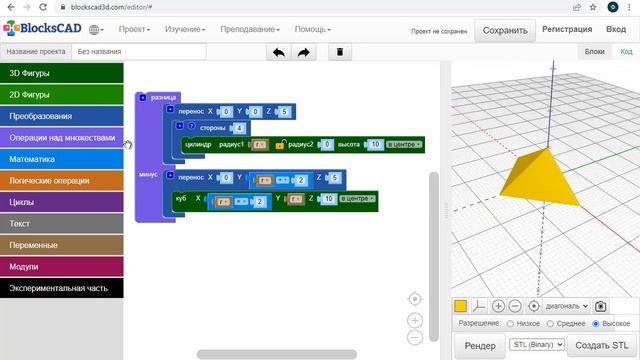The height and width of the screenshot is (360, 640).
Task: Open the Переменные category
Action: coord(62,245)
